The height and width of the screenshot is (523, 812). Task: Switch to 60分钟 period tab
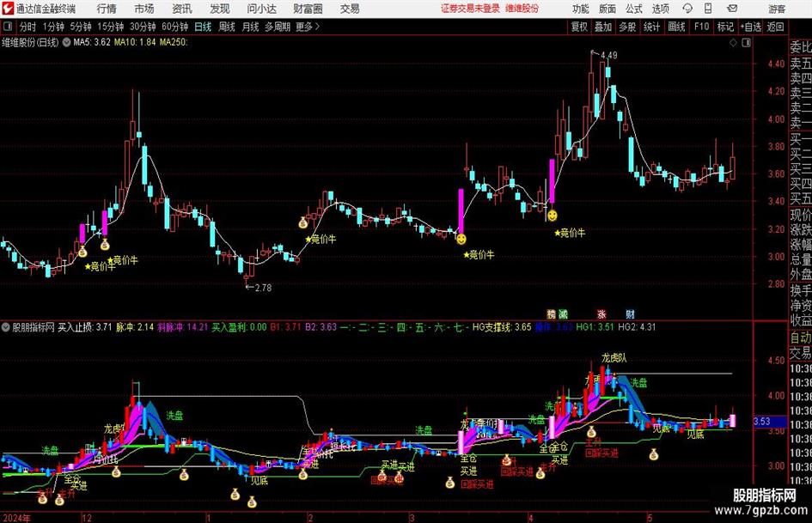[174, 27]
